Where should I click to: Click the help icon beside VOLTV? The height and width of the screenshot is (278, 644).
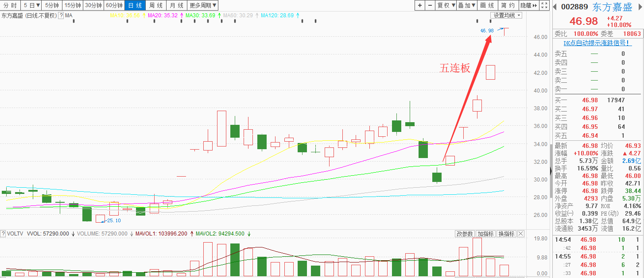coord(4,234)
